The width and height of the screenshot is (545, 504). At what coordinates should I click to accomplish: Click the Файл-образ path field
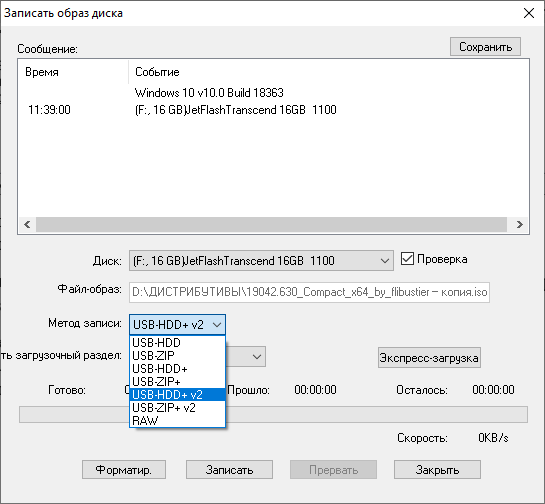pyautogui.click(x=309, y=292)
